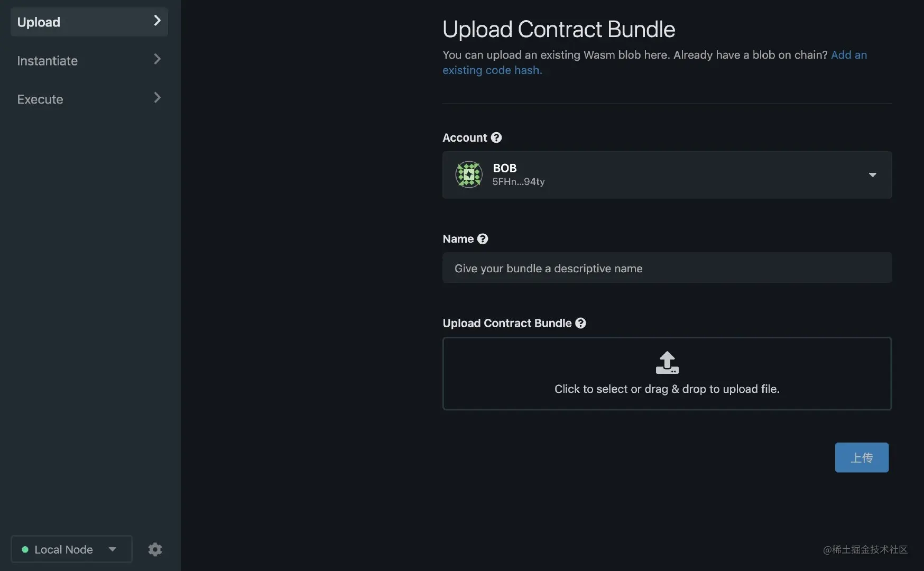The height and width of the screenshot is (571, 924).
Task: Expand the Upload sidebar chevron
Action: click(157, 21)
